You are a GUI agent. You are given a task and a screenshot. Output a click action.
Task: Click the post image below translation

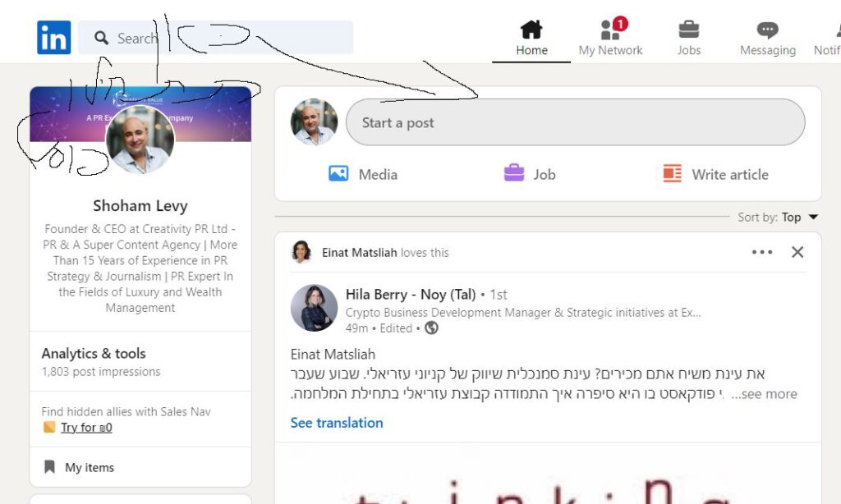coord(548,474)
